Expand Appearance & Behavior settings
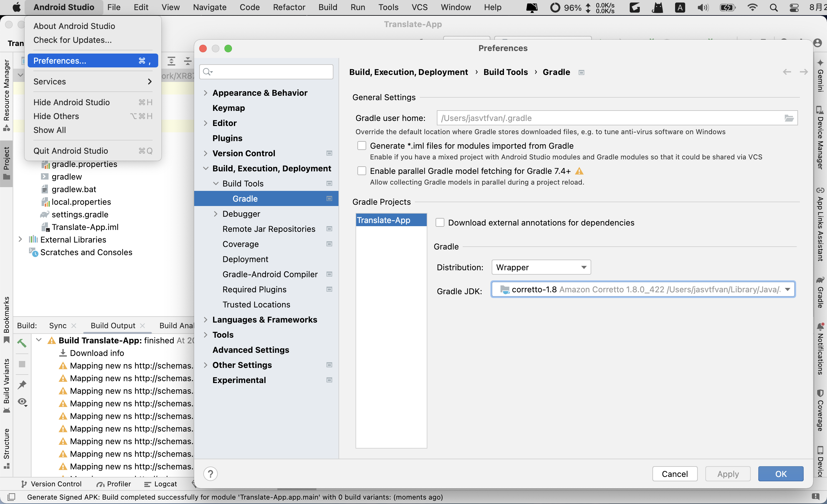The height and width of the screenshot is (504, 827). pos(205,93)
